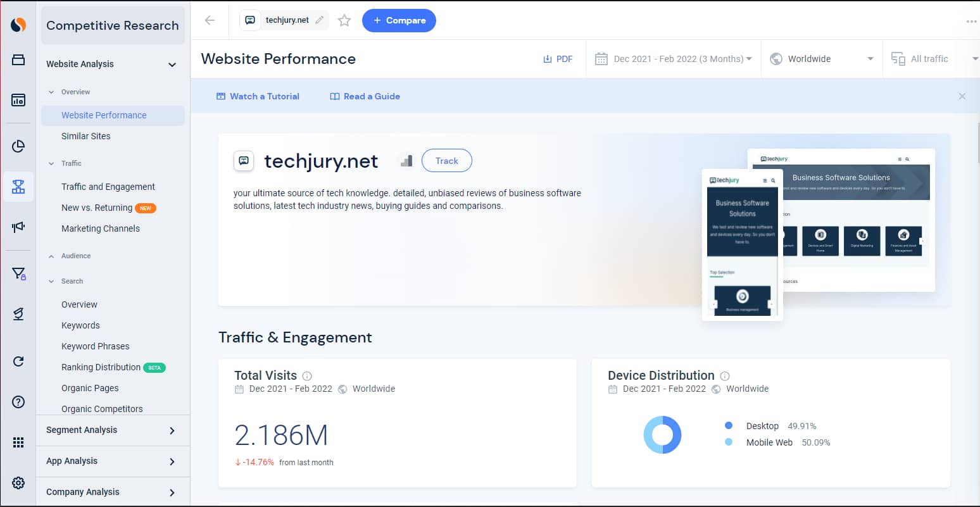Click the Desktop legend color dot

coord(729,425)
